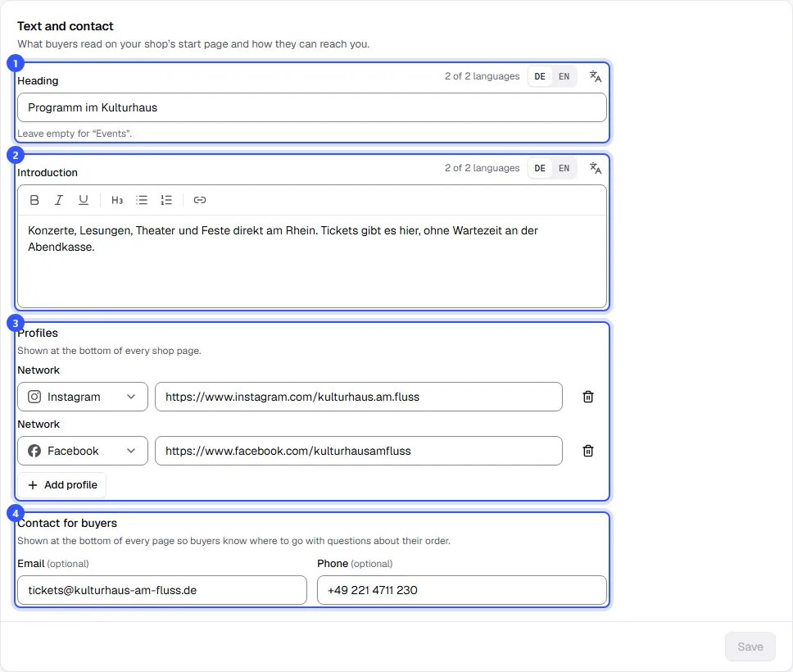Viewport: 793px width, 672px height.
Task: Switch Introduction language to EN
Action: pyautogui.click(x=564, y=168)
